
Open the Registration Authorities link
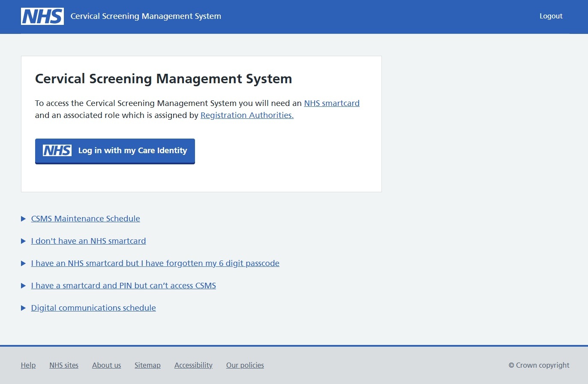[247, 115]
